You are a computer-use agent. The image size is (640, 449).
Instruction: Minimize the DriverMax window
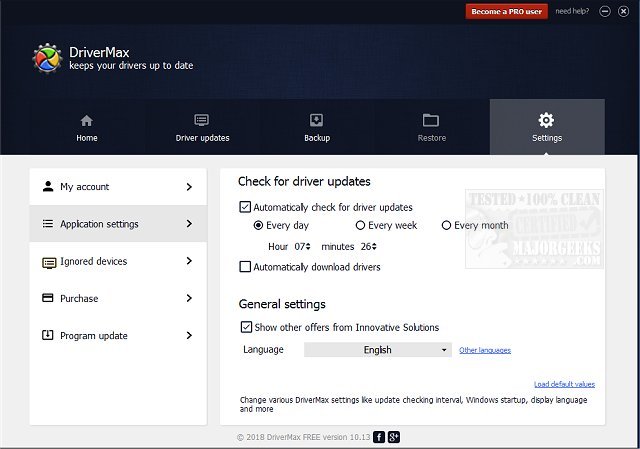coord(605,11)
